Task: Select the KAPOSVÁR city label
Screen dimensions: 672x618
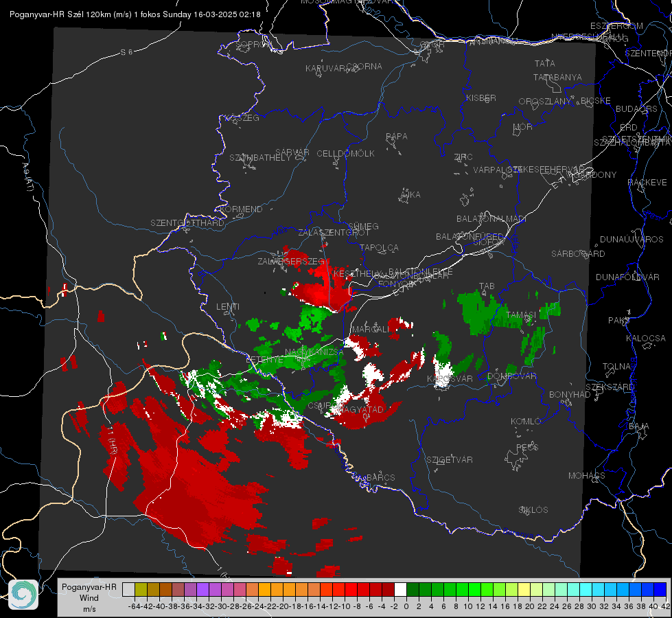Action: click(450, 378)
